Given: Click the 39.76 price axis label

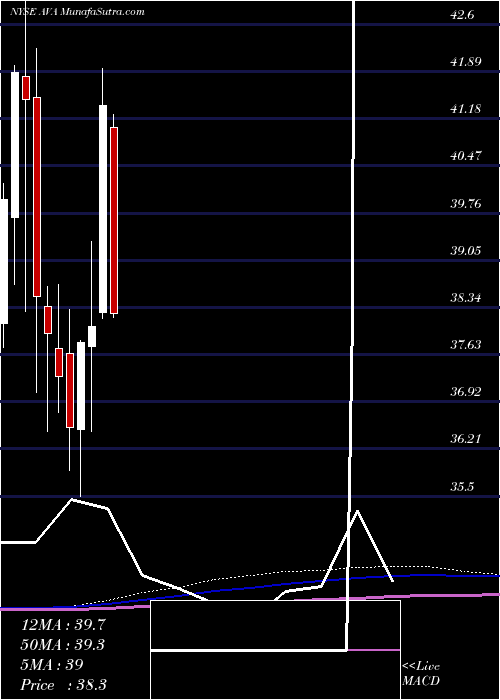Looking at the screenshot, I should (465, 204).
